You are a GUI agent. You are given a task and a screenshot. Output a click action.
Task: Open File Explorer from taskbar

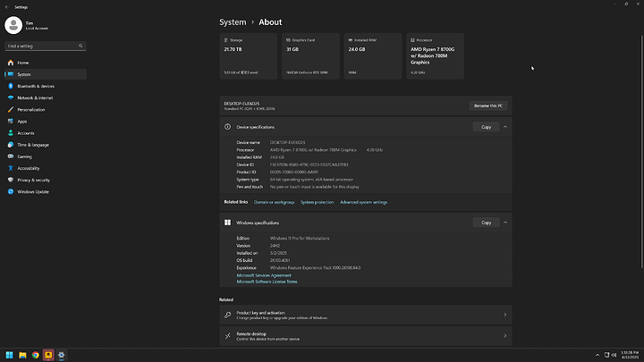click(22, 355)
